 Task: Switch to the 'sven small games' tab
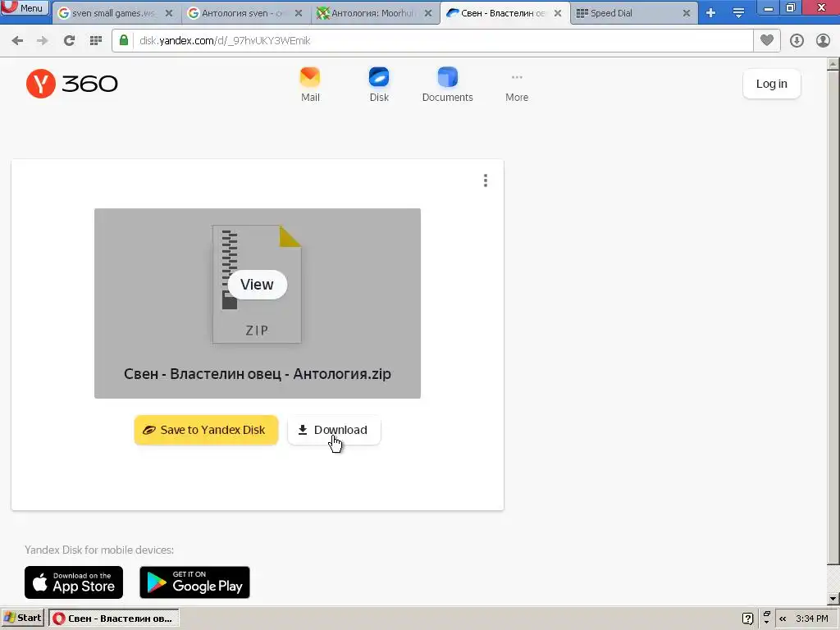114,13
